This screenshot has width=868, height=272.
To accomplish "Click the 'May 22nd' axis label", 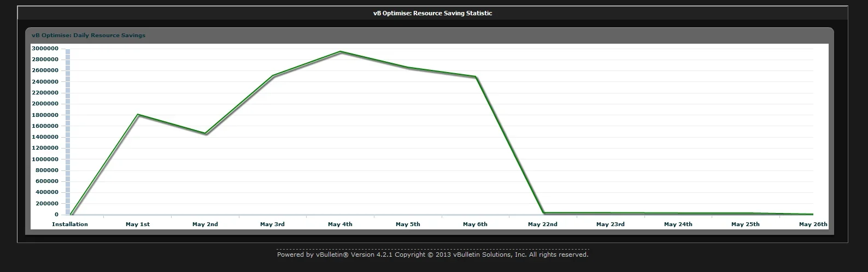I will [x=543, y=224].
